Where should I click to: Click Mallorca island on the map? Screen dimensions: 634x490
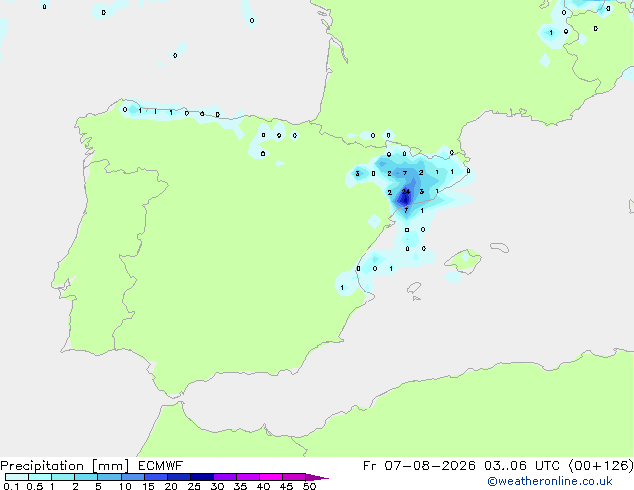tap(464, 261)
